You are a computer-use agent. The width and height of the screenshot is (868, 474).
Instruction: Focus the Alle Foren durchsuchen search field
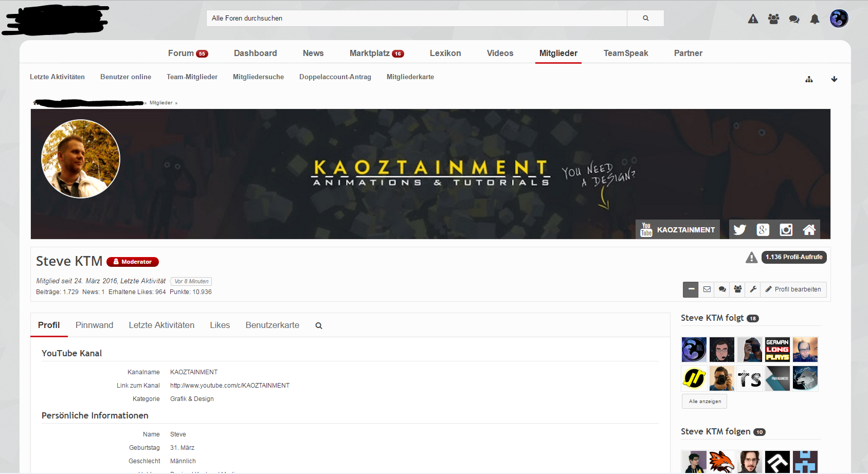(417, 18)
